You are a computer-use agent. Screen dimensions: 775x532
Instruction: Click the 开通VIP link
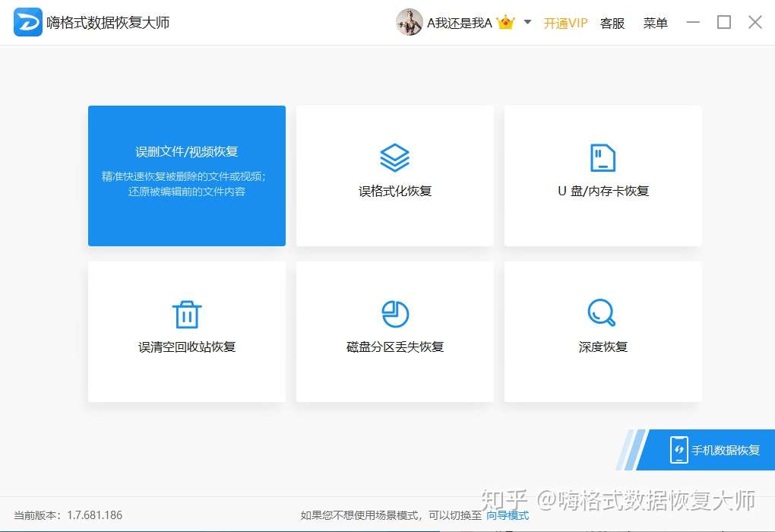pyautogui.click(x=565, y=23)
